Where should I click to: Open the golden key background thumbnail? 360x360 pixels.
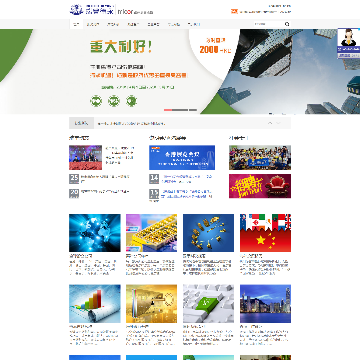pyautogui.click(x=152, y=304)
